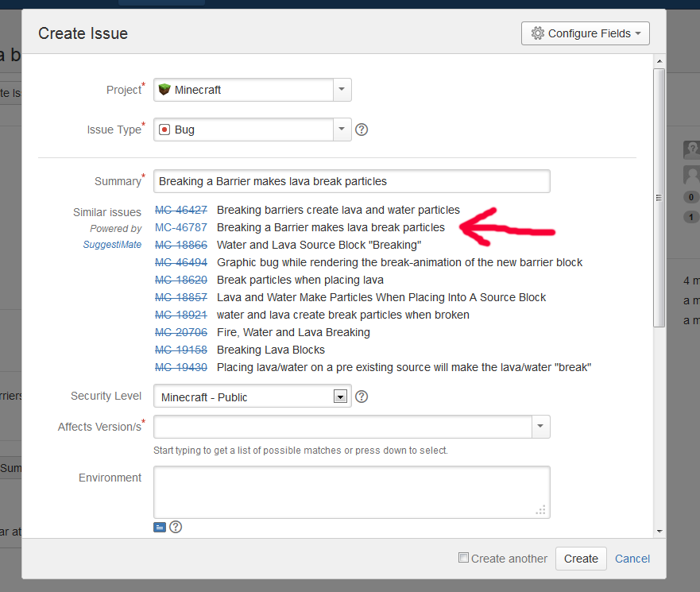Click the red Bug issue type icon
This screenshot has width=700, height=592.
[164, 130]
